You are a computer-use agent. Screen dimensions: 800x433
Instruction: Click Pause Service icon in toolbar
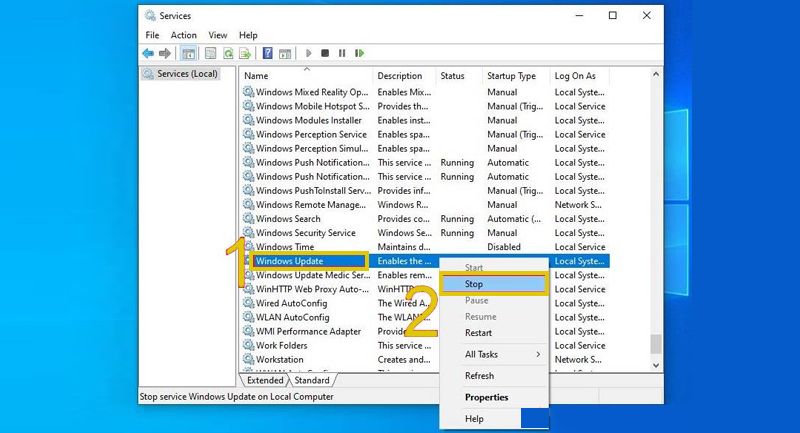point(342,53)
